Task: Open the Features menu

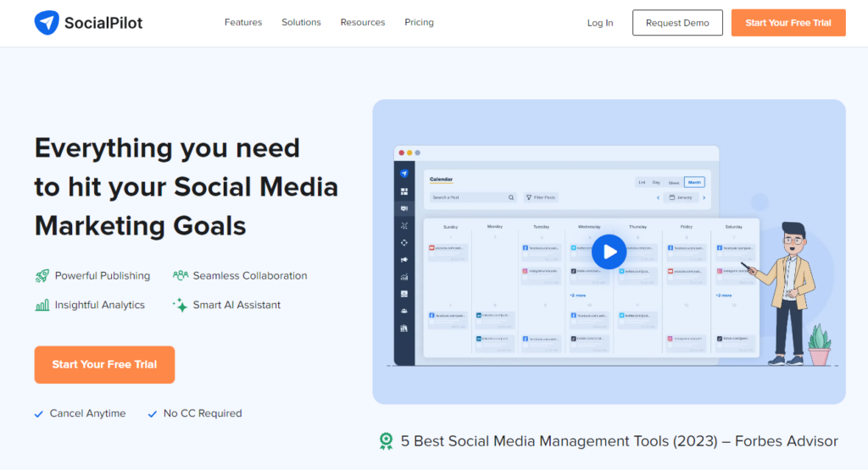Action: pyautogui.click(x=243, y=22)
